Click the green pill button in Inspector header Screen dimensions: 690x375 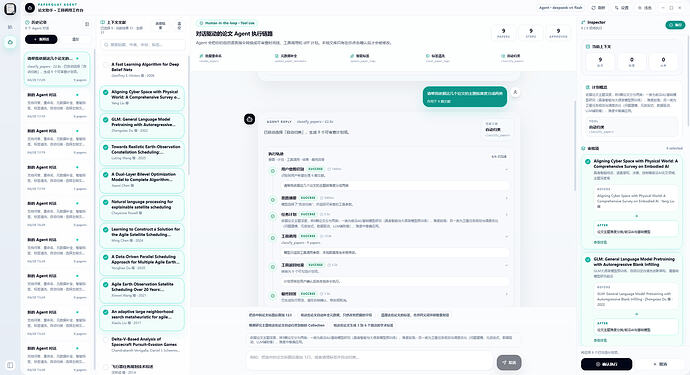(x=675, y=25)
